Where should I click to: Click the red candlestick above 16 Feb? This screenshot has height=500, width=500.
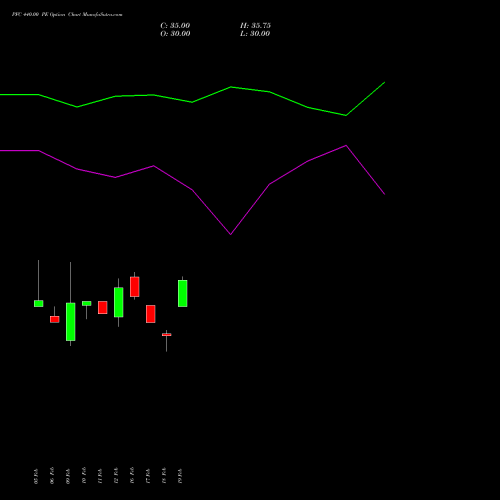coord(134,287)
